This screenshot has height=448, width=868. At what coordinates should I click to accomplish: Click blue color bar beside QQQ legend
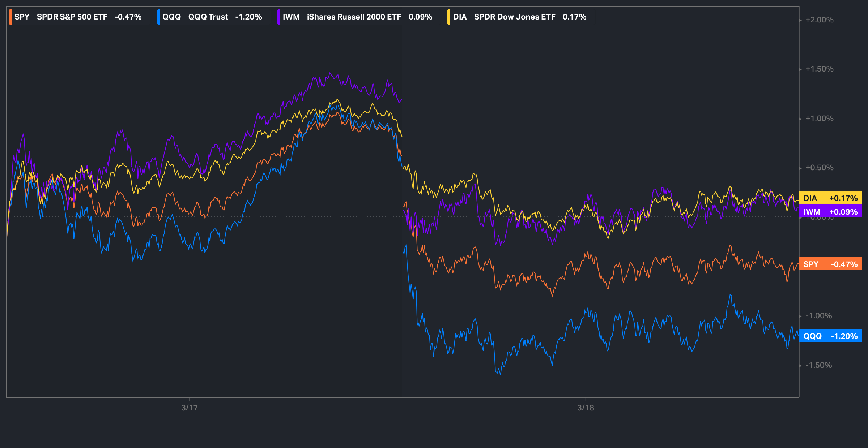click(x=158, y=17)
